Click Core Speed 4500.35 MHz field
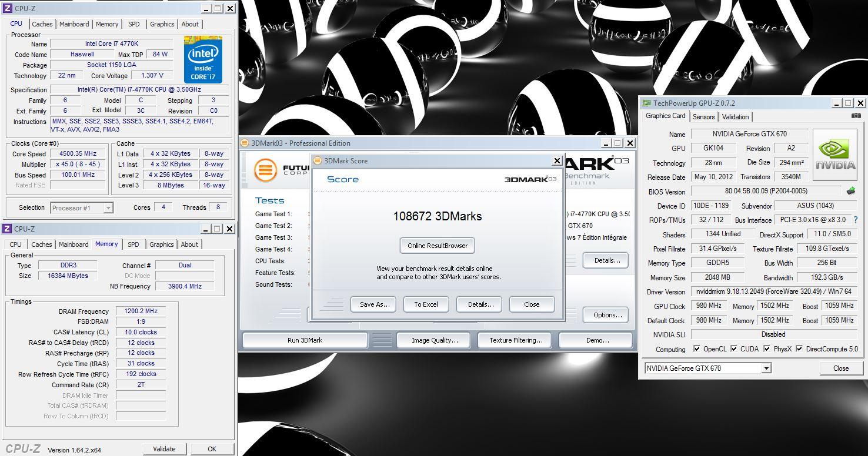The height and width of the screenshot is (456, 868). [78, 154]
